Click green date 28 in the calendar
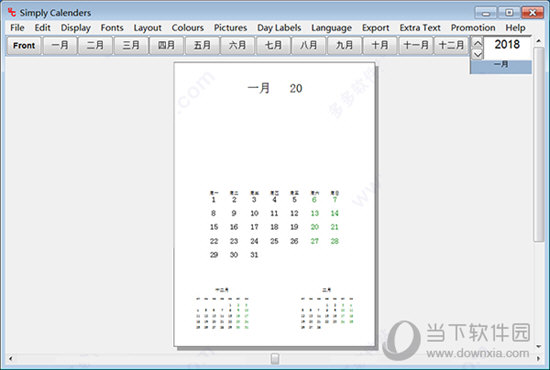The width and height of the screenshot is (550, 370). click(335, 241)
